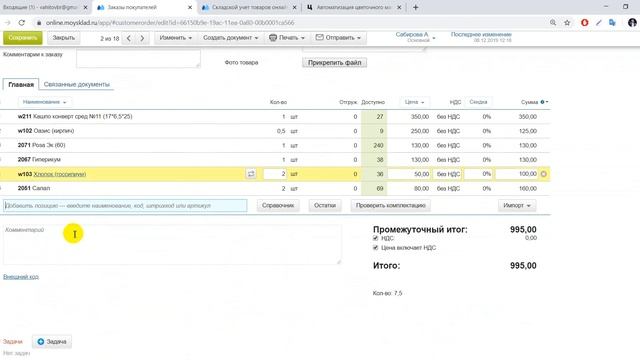
Task: Close the Складской учет browser tab
Action: [295, 7]
